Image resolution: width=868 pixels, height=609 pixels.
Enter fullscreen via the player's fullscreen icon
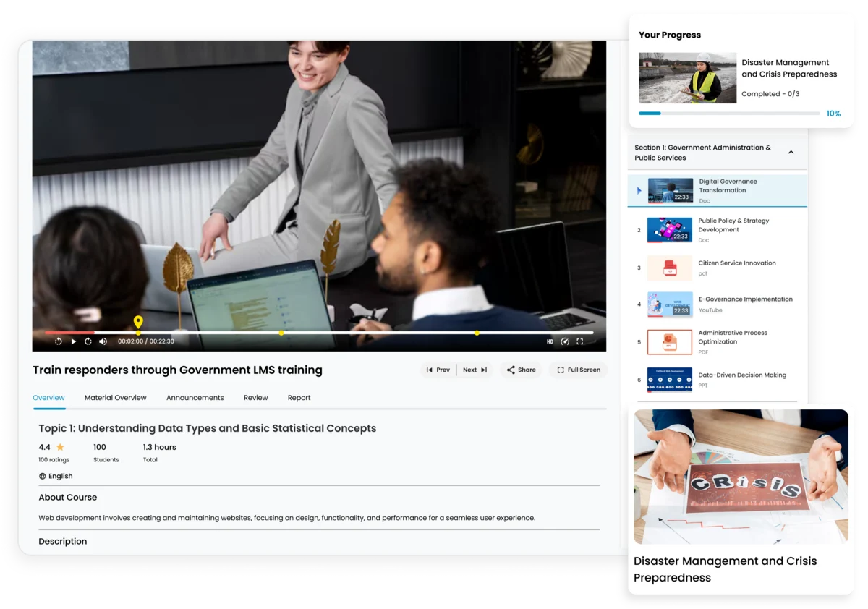(581, 341)
